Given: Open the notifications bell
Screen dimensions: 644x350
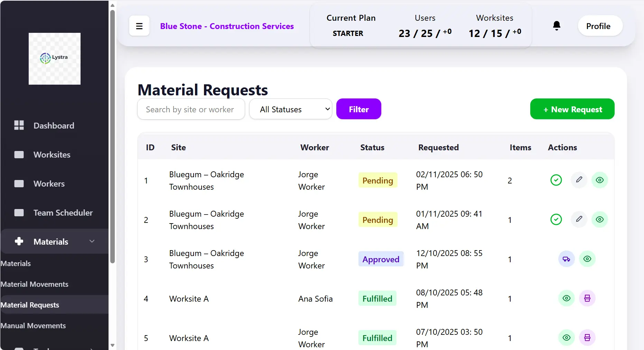Looking at the screenshot, I should 557,26.
